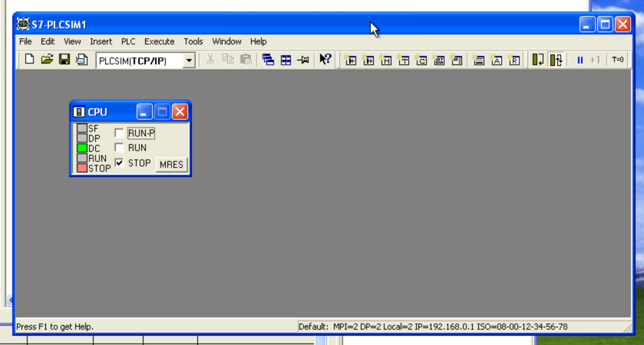The image size is (644, 345).
Task: Click the green DC indicator
Action: tap(82, 148)
